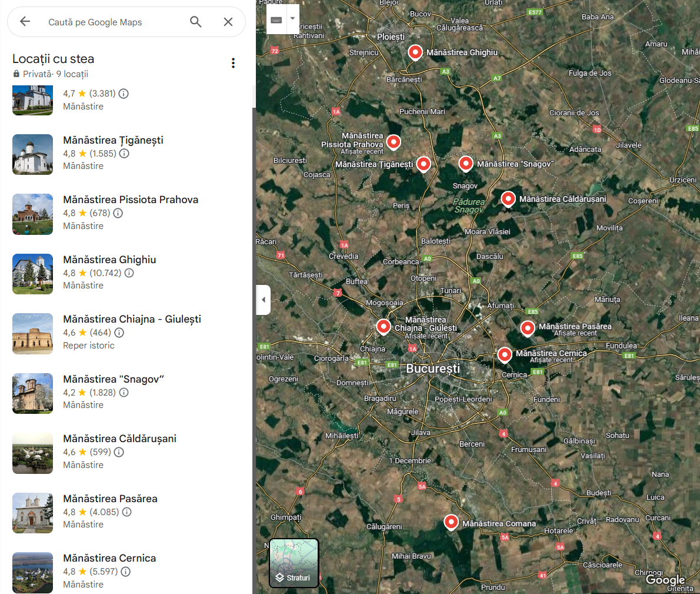Click the Mănăstirea Cernica thumbnail photo
This screenshot has width=700, height=594.
point(33,572)
